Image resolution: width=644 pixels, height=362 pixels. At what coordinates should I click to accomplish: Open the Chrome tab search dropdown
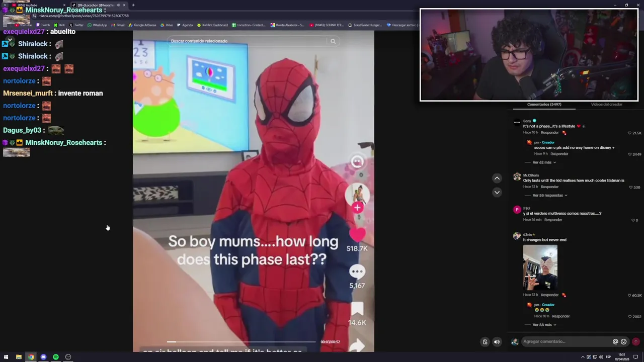(6, 5)
